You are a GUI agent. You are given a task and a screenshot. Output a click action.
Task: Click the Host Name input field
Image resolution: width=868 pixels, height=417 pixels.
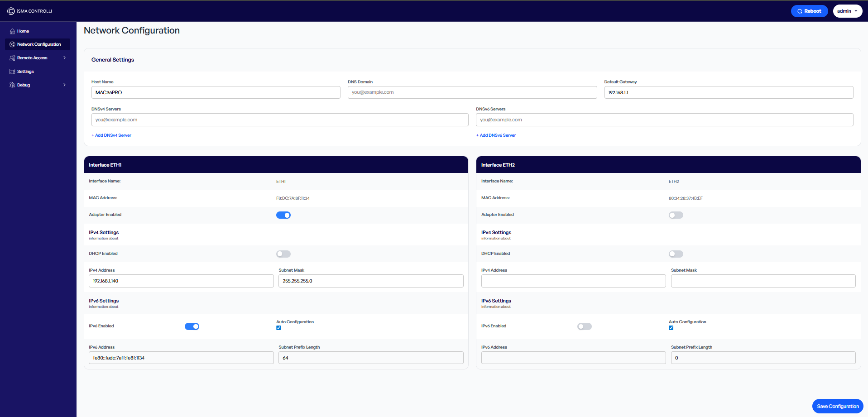pyautogui.click(x=216, y=92)
